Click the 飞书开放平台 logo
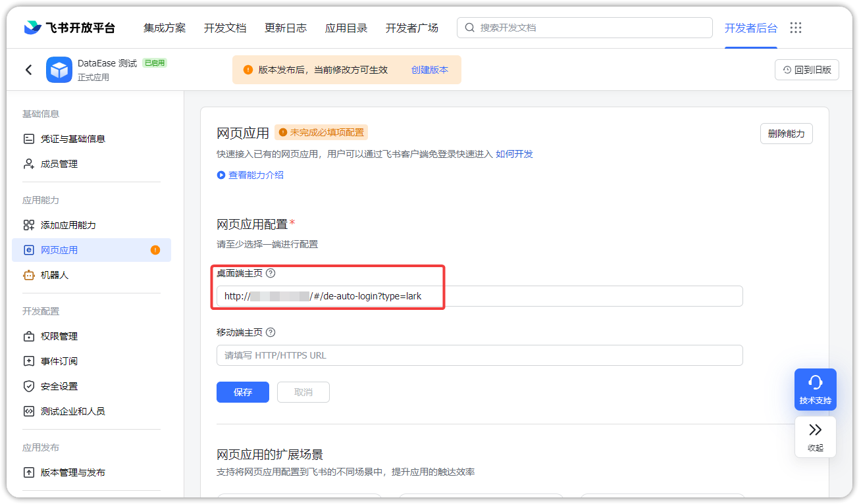859x504 pixels. (x=69, y=28)
